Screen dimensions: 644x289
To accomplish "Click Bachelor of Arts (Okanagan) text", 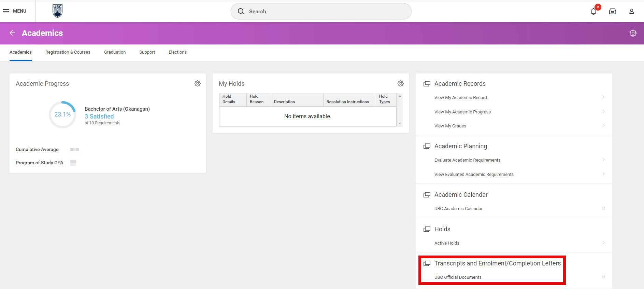I will pyautogui.click(x=117, y=109).
